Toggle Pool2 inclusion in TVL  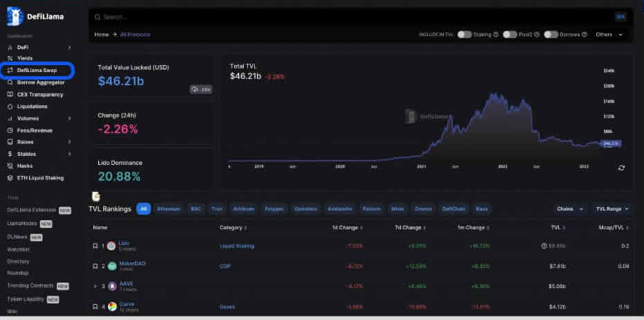(510, 35)
